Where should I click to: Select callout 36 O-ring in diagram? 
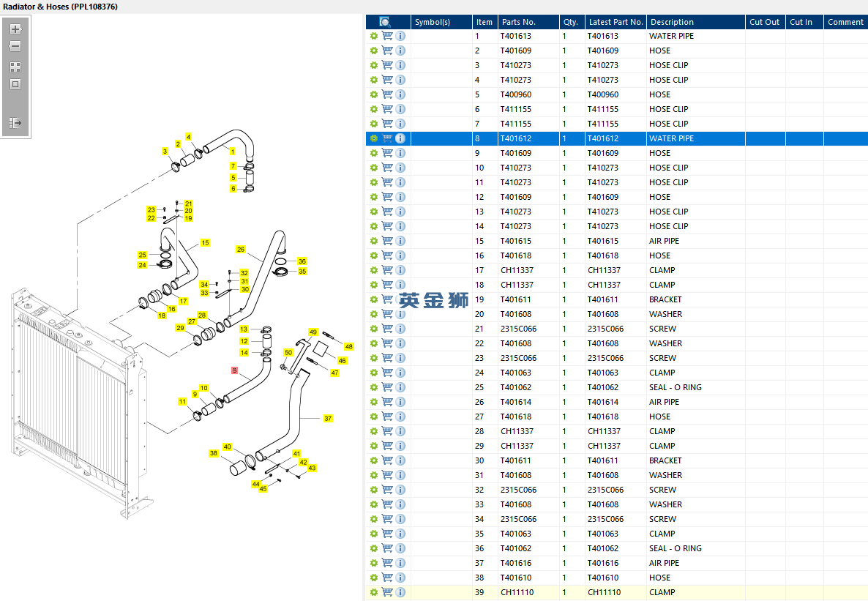tap(302, 261)
